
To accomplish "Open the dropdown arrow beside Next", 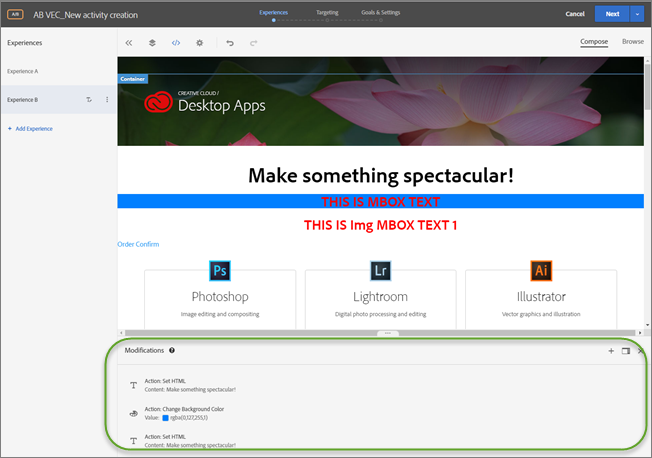I will tap(637, 14).
